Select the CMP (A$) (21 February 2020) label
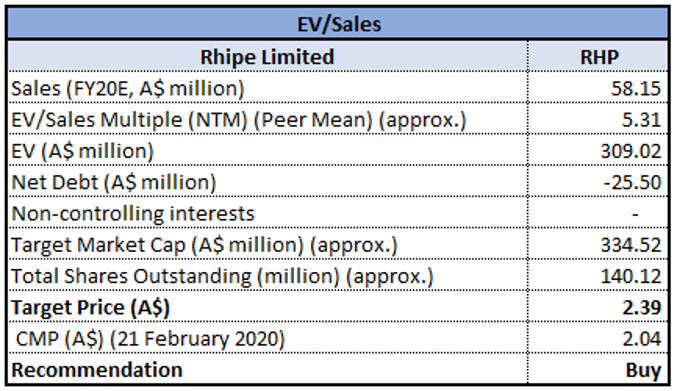This screenshot has height=391, width=677. coord(150,339)
